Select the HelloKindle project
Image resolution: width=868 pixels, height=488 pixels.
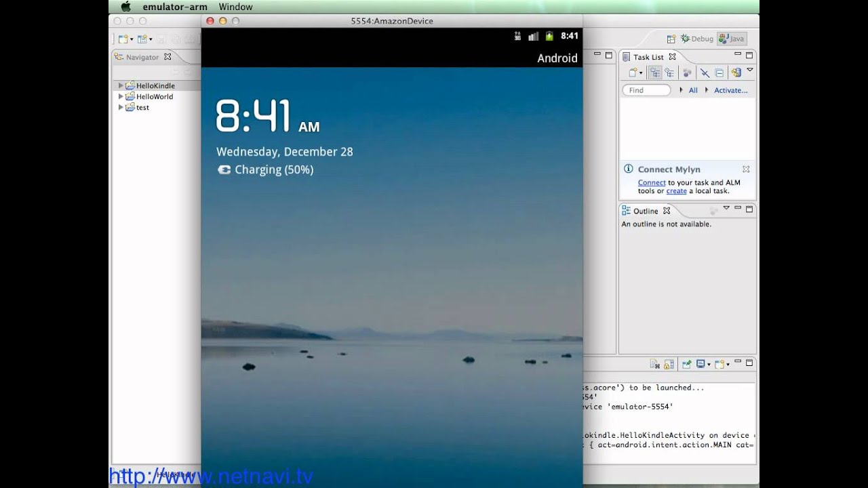point(155,85)
